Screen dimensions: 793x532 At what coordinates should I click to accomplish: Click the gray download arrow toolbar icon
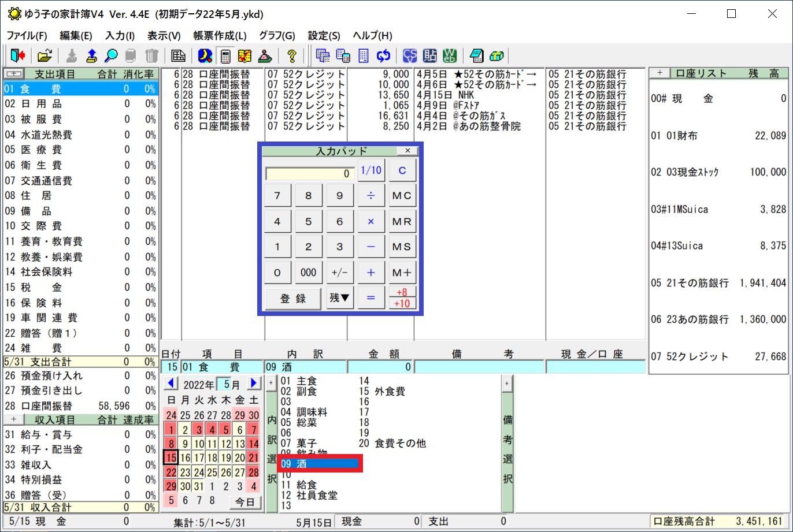(x=72, y=55)
